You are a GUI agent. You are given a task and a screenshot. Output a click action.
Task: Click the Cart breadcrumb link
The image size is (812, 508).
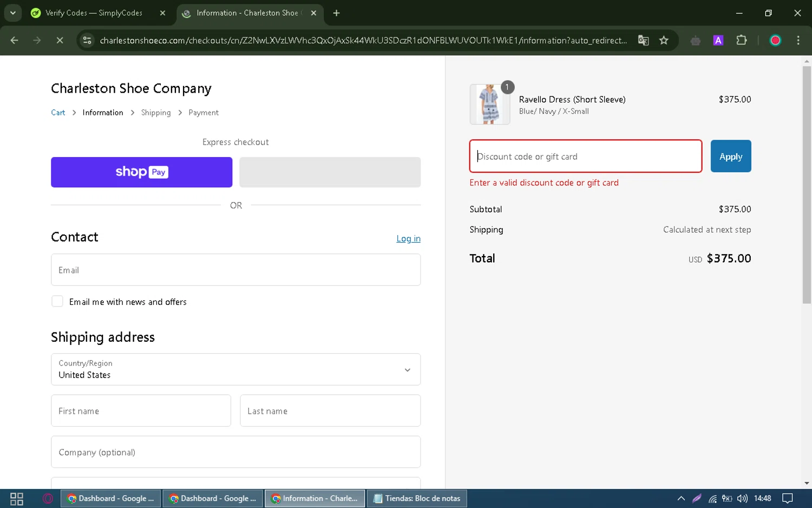pyautogui.click(x=58, y=113)
